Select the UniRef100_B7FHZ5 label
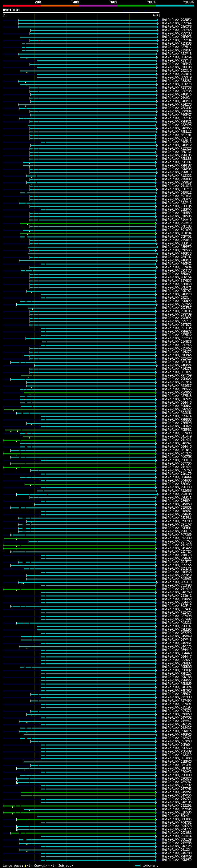 tap(177, 426)
